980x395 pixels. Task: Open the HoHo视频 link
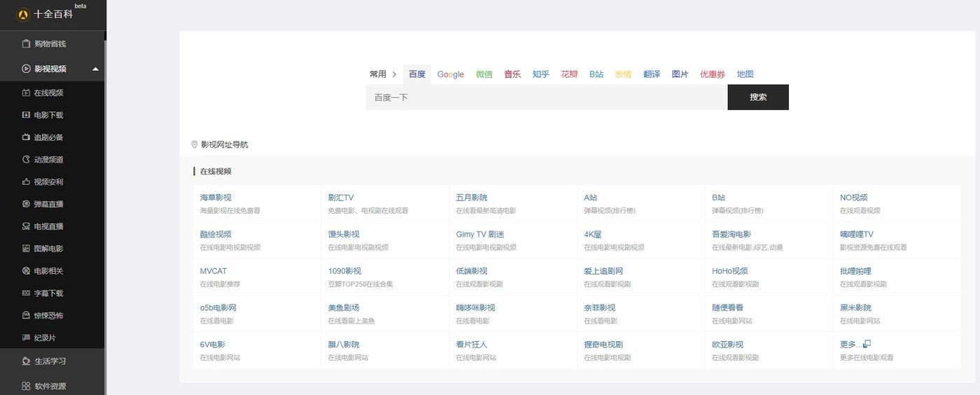(x=730, y=271)
